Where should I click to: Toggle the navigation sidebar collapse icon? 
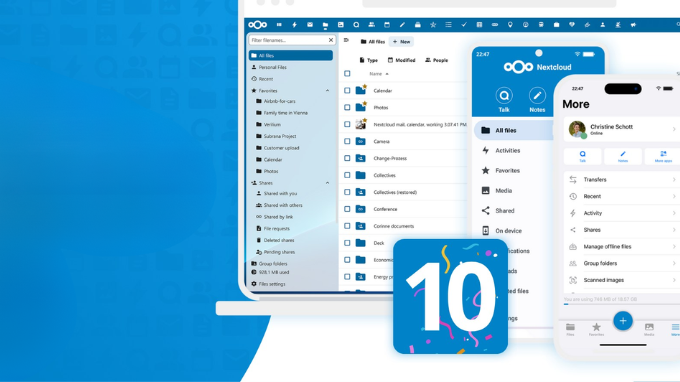(346, 40)
